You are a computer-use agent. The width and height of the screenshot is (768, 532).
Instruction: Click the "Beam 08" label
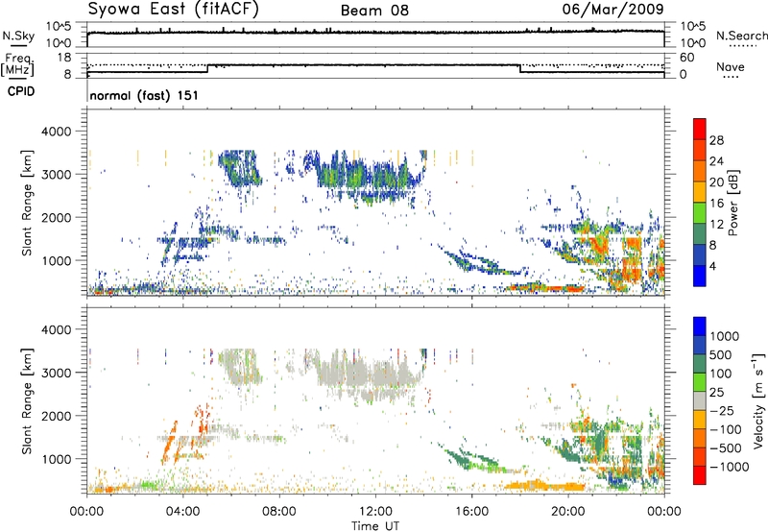click(374, 11)
